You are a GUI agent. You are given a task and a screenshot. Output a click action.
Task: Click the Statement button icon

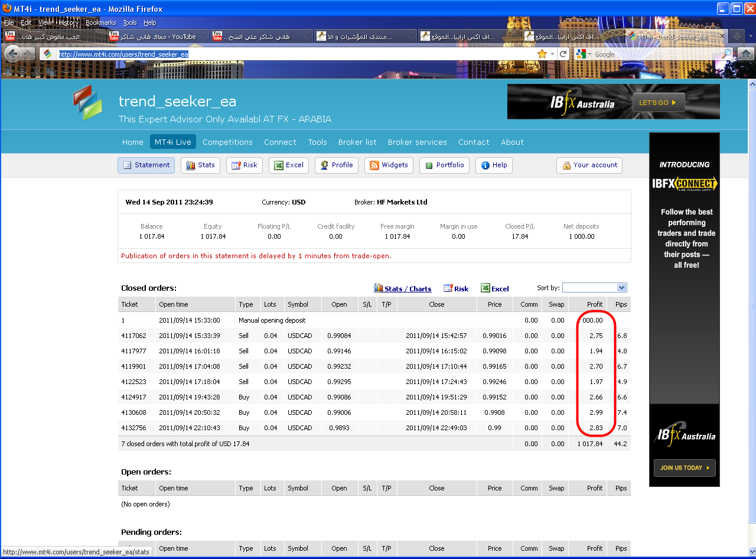point(127,165)
